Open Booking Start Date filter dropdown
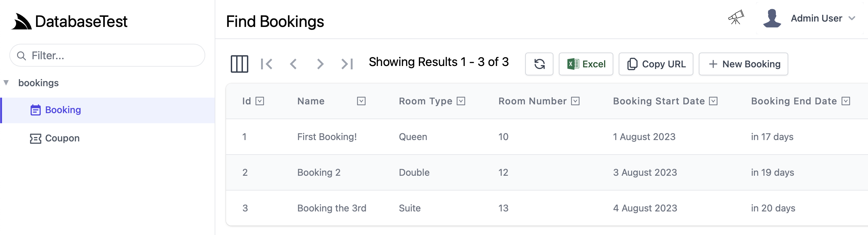 coord(713,101)
